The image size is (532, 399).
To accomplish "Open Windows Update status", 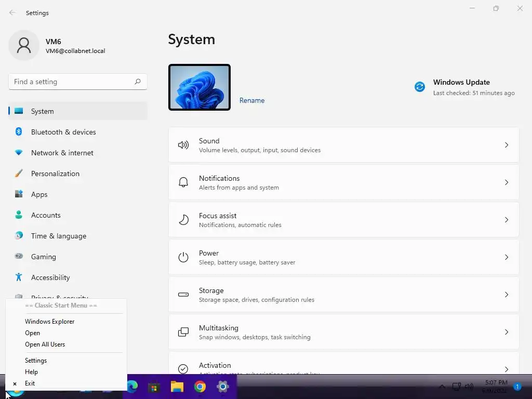I will coord(464,87).
